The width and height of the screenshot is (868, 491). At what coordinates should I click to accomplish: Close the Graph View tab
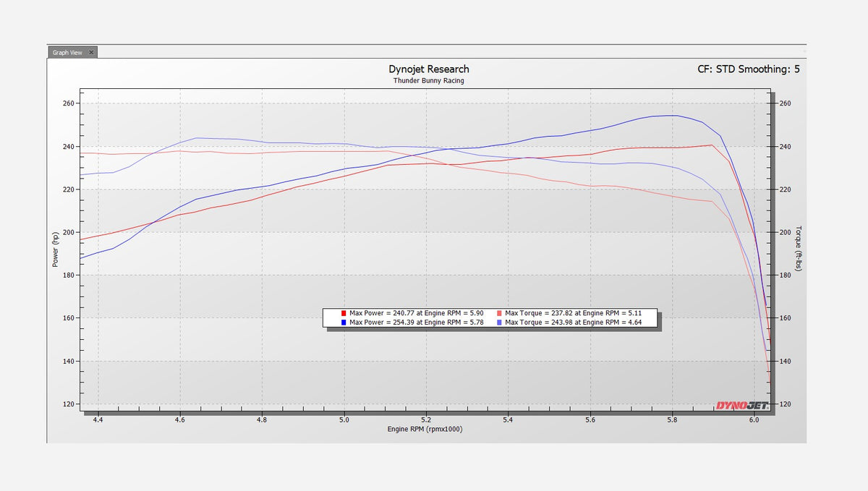click(91, 52)
